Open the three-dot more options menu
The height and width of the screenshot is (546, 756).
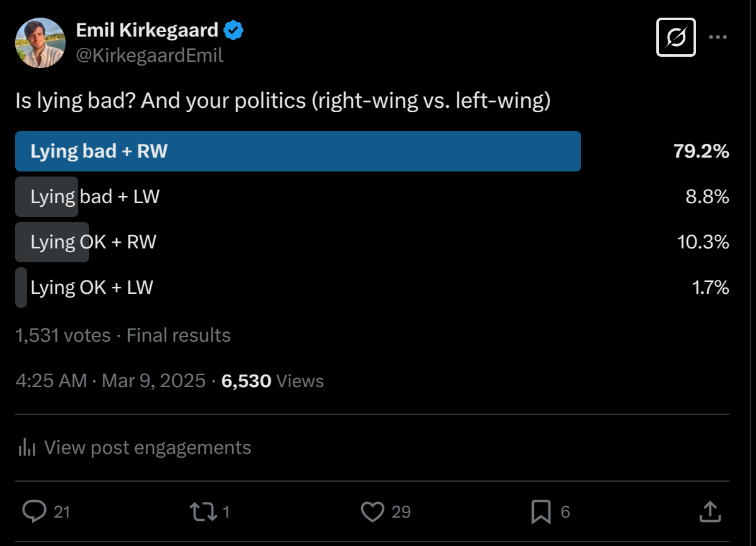(x=718, y=37)
